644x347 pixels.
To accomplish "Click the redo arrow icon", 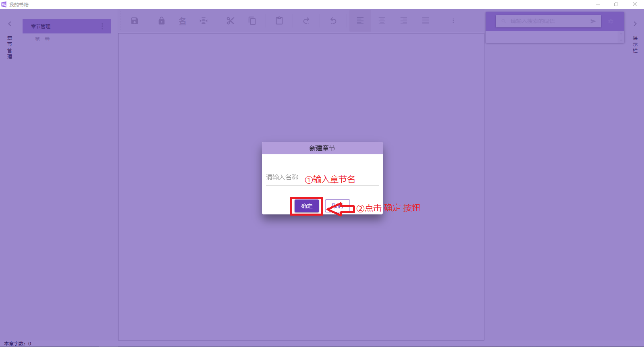I will pos(306,21).
